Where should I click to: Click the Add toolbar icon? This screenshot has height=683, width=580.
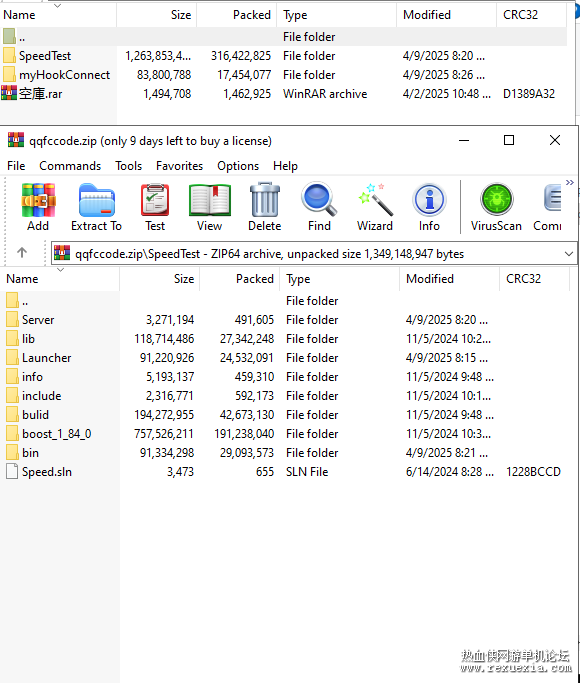pyautogui.click(x=38, y=200)
